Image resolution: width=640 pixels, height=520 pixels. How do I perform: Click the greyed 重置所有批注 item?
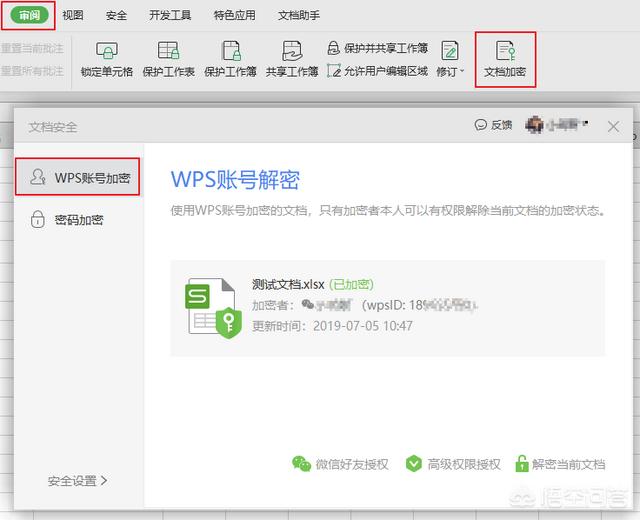coord(32,71)
